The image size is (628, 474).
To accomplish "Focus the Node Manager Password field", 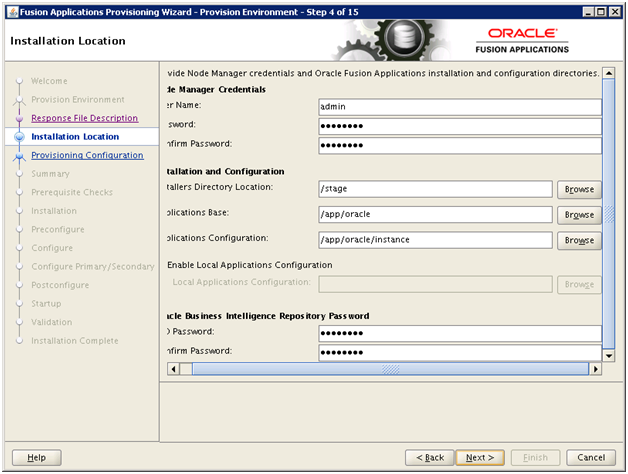I will 460,126.
